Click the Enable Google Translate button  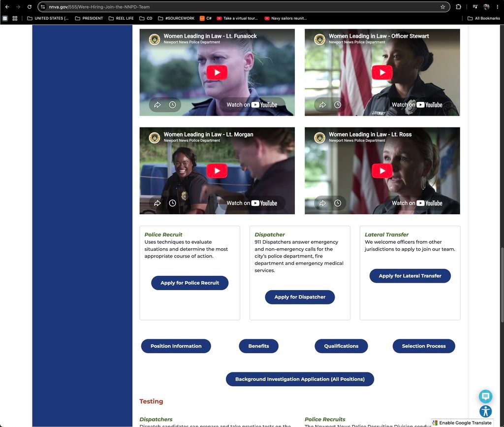462,423
